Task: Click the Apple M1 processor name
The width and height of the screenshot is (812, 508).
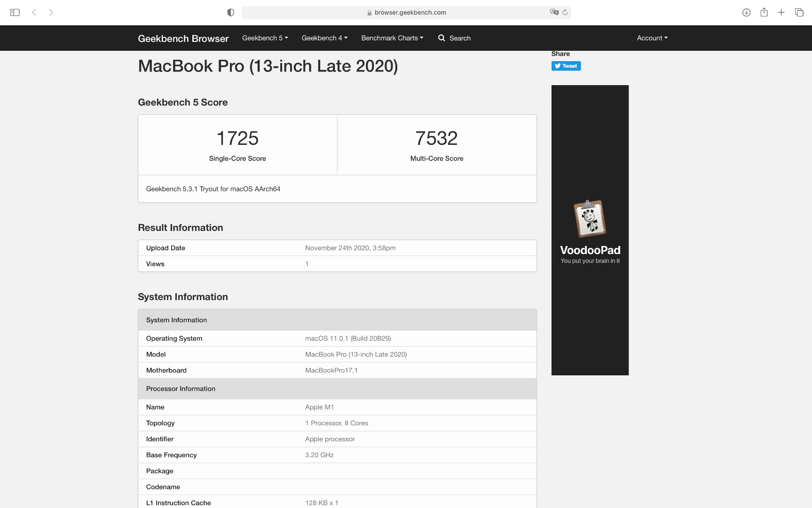Action: click(x=320, y=407)
